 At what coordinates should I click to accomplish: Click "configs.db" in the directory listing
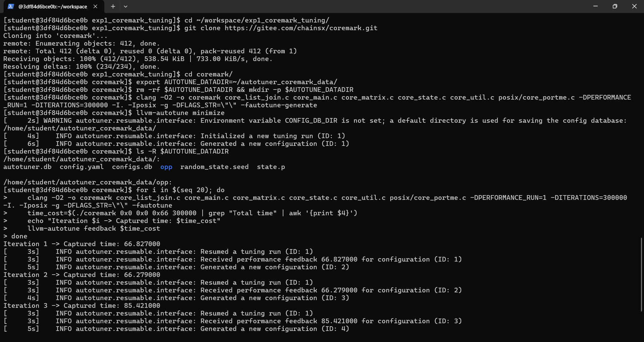pyautogui.click(x=132, y=167)
